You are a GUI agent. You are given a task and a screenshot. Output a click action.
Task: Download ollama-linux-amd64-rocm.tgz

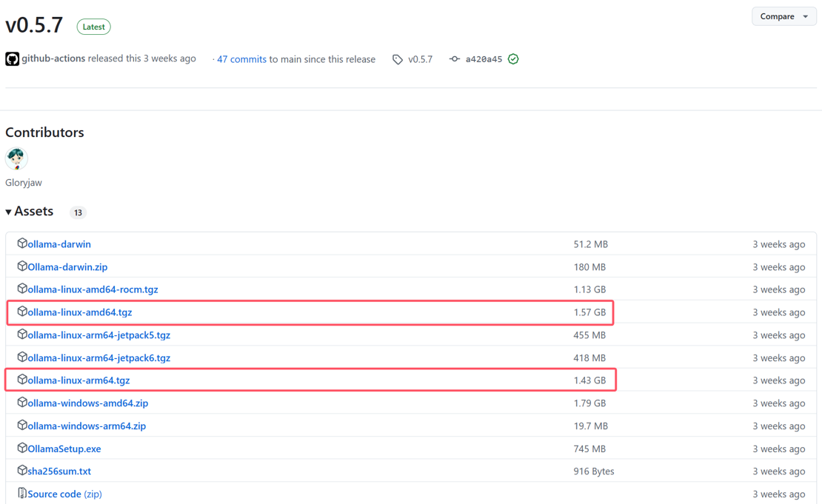tap(93, 289)
